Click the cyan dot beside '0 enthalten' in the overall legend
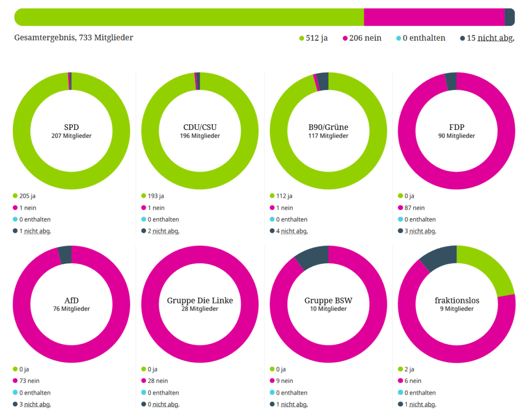 tap(399, 39)
